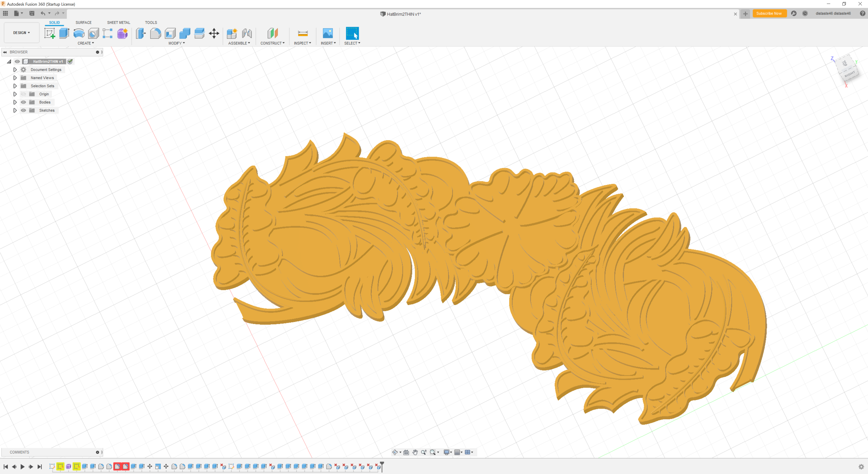Select the Offset Face tool

pyautogui.click(x=199, y=33)
